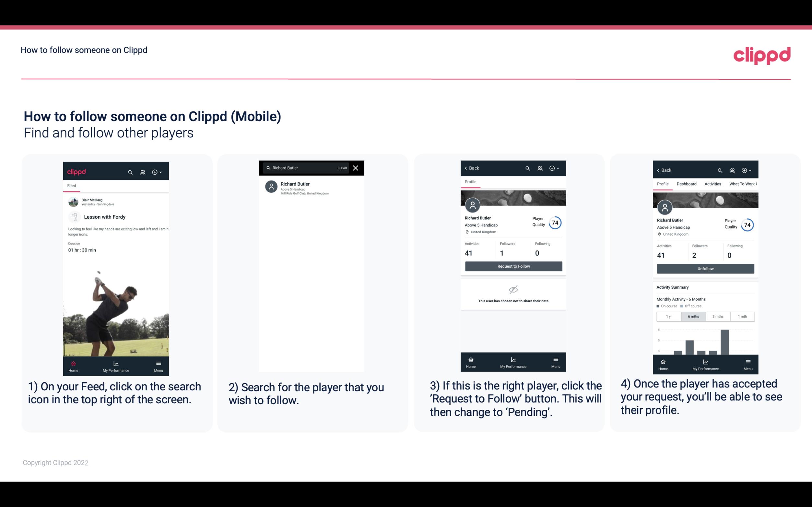The height and width of the screenshot is (507, 812).
Task: Click the user/account icon in top bar
Action: pos(143,171)
